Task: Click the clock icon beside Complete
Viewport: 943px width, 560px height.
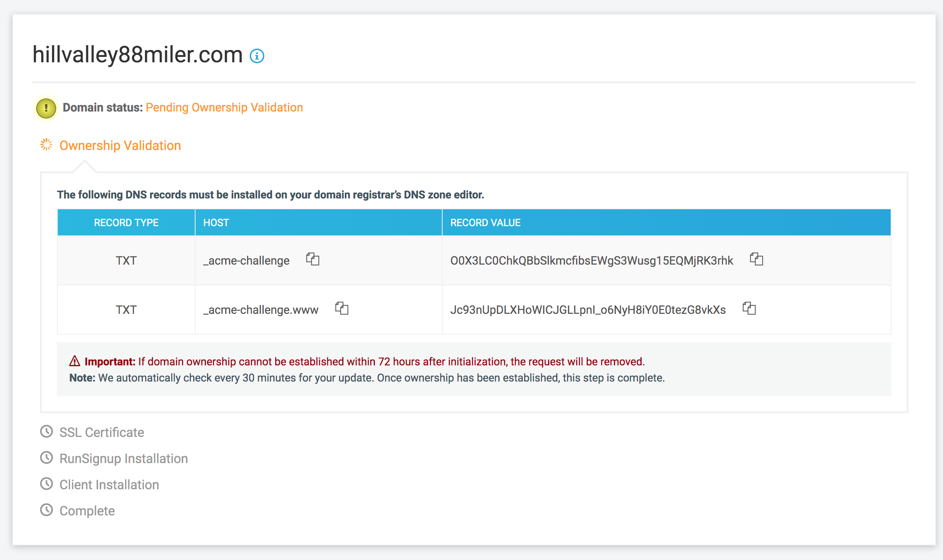Action: pos(47,510)
